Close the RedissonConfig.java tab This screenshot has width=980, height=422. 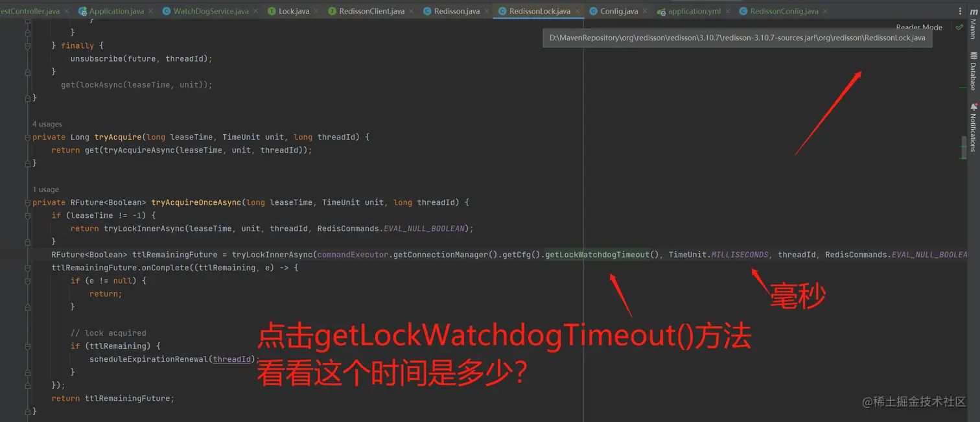point(825,12)
